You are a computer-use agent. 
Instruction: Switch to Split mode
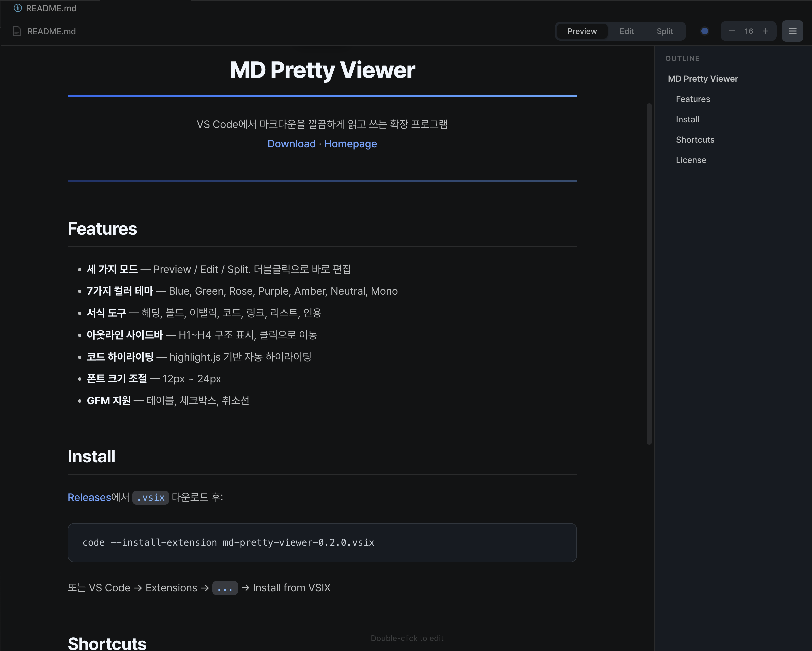coord(664,31)
